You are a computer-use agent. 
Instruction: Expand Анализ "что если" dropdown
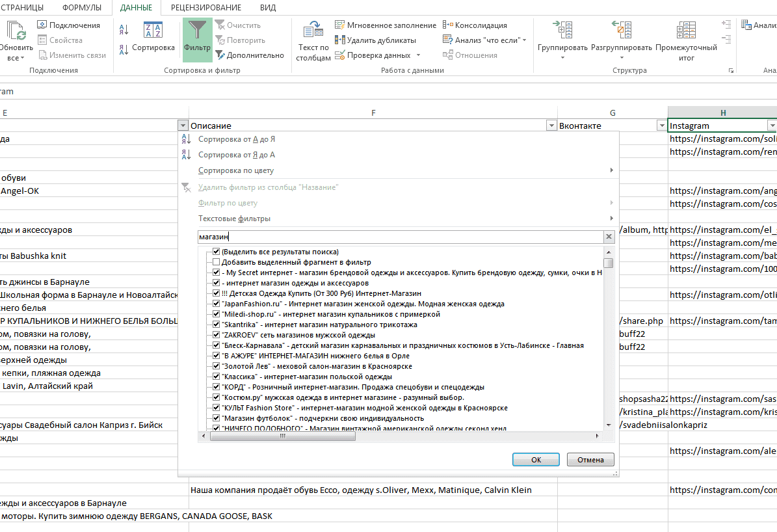pyautogui.click(x=524, y=40)
